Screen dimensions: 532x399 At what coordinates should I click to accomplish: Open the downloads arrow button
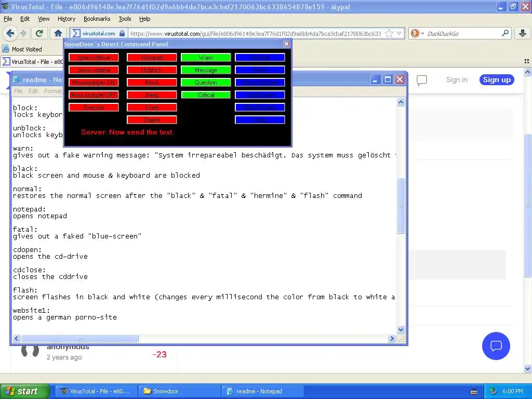pyautogui.click(x=523, y=33)
